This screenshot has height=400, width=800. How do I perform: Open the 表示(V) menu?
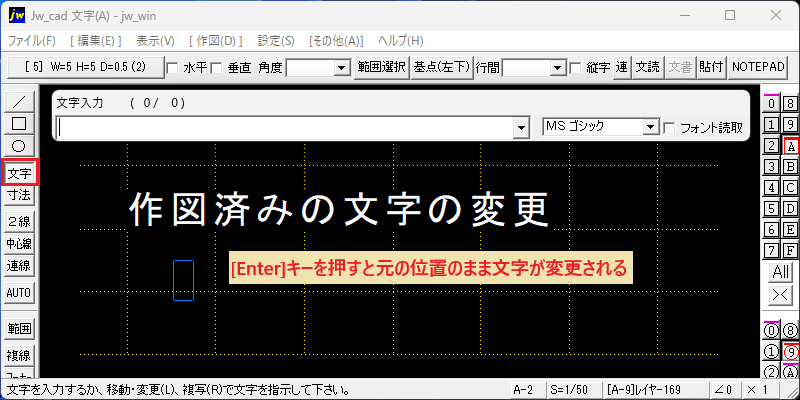pyautogui.click(x=155, y=41)
